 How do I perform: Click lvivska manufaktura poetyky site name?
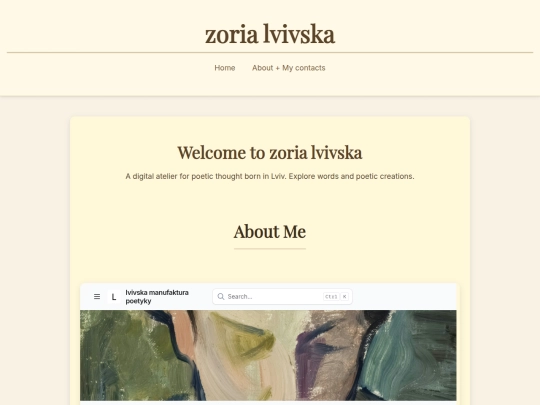[x=157, y=297]
